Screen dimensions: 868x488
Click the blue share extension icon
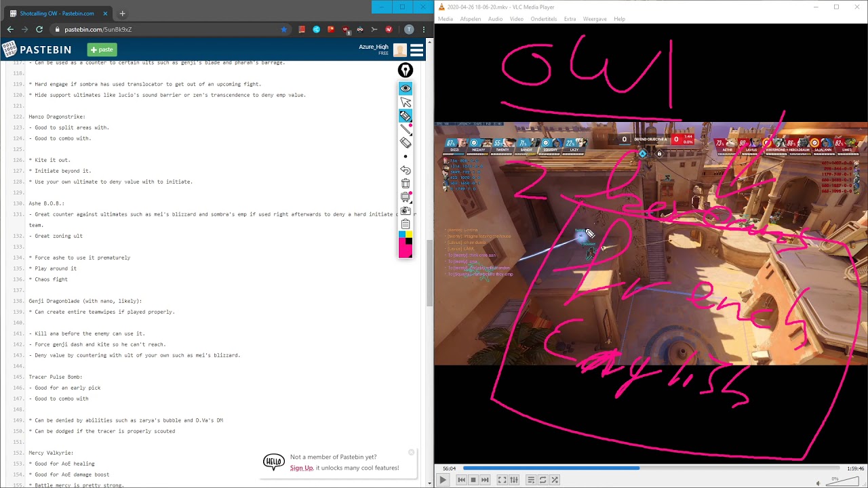pos(316,30)
